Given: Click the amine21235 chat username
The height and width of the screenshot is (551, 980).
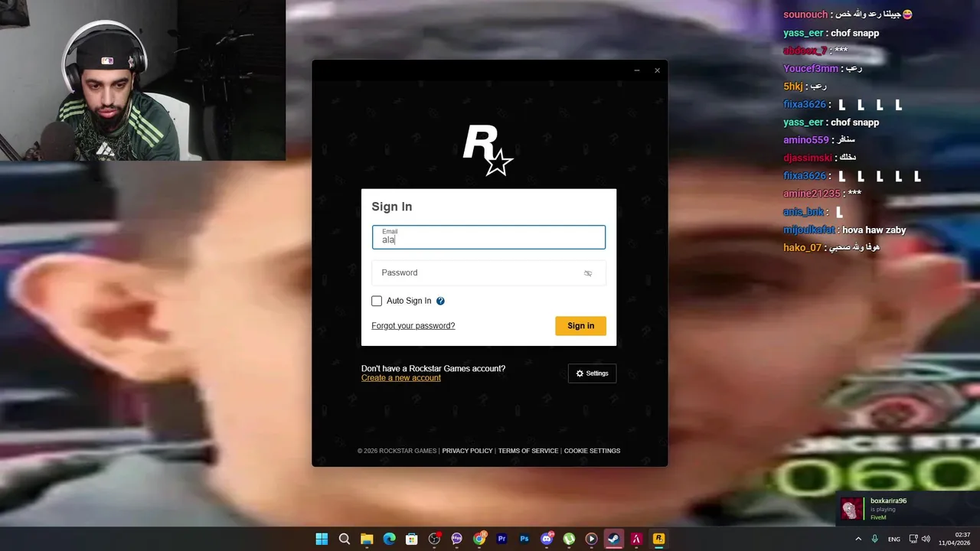Looking at the screenshot, I should click(x=812, y=194).
